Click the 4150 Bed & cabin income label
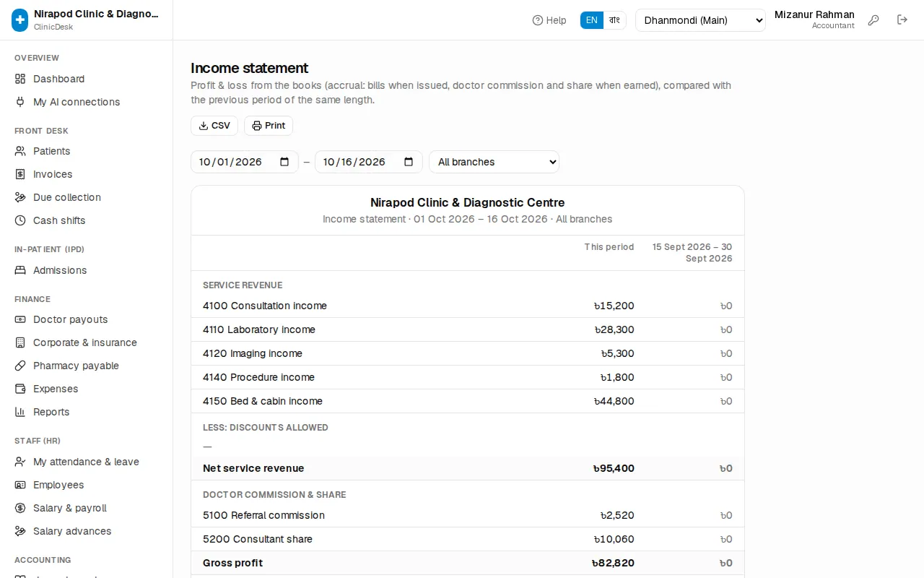This screenshot has width=924, height=578. tap(263, 401)
